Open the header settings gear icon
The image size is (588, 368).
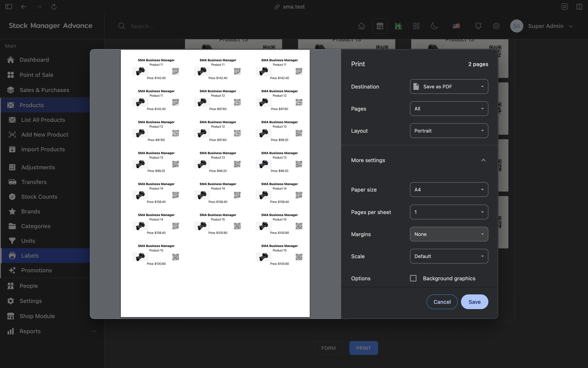tap(496, 26)
